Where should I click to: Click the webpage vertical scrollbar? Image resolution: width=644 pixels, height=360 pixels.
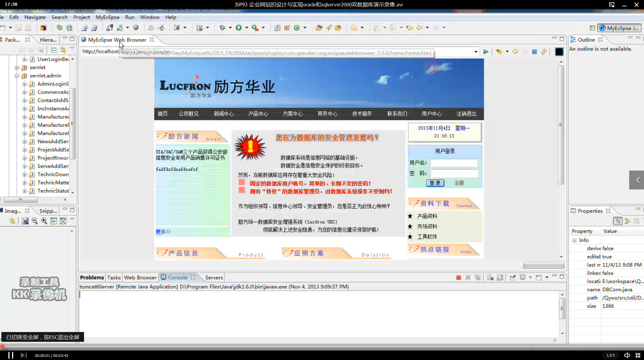click(x=561, y=125)
